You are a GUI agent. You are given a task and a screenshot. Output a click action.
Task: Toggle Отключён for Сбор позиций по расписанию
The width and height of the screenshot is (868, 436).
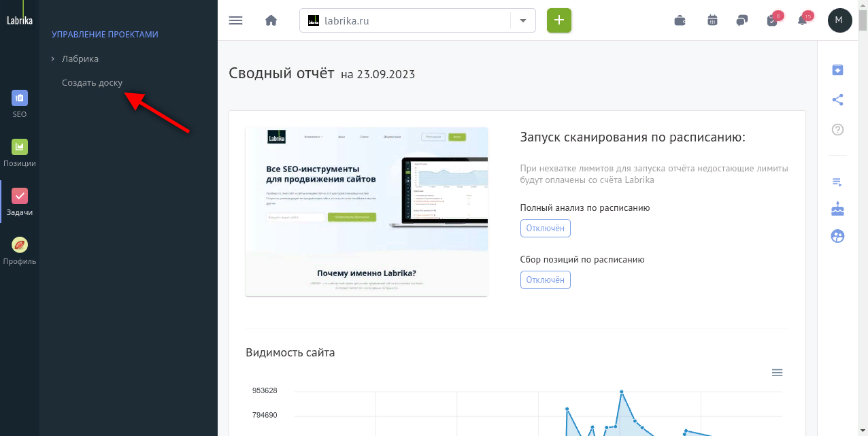point(546,280)
